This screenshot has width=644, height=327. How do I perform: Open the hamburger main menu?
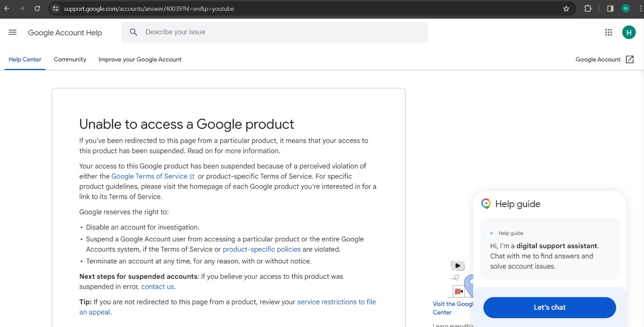pyautogui.click(x=12, y=32)
